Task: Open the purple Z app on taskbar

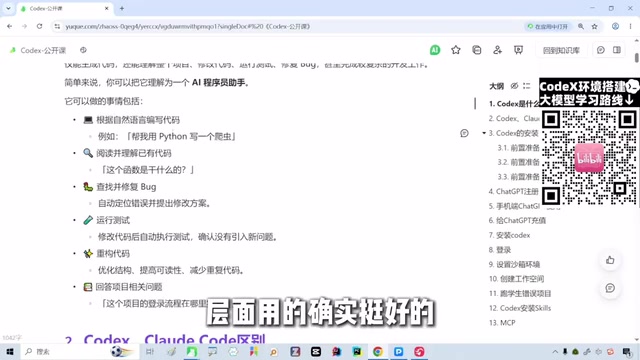Action: (x=295, y=351)
